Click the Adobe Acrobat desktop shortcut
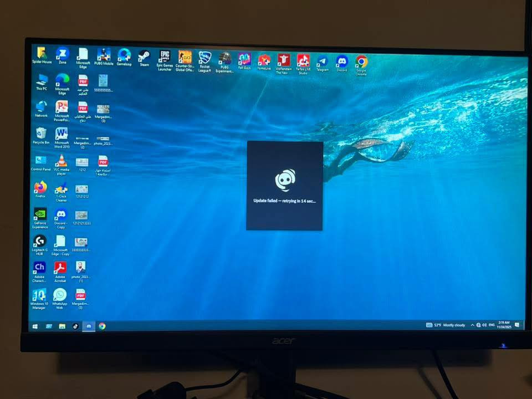Viewport: 532px width, 399px height. click(x=60, y=268)
